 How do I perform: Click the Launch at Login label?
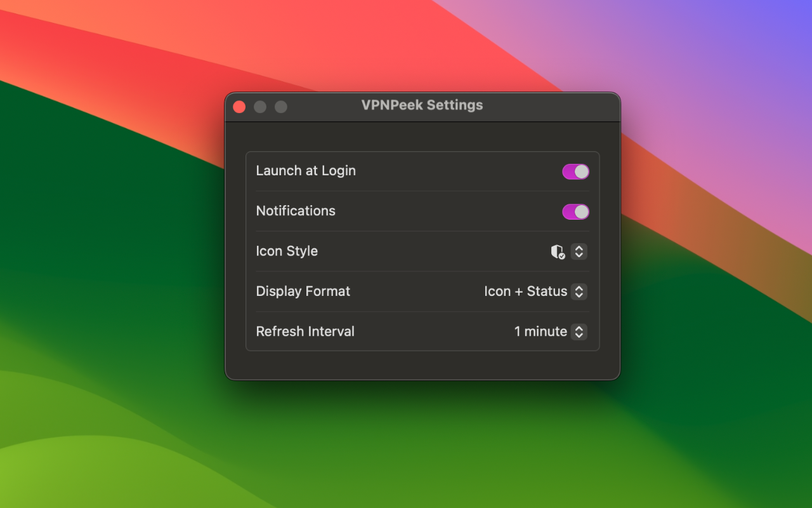(x=306, y=170)
